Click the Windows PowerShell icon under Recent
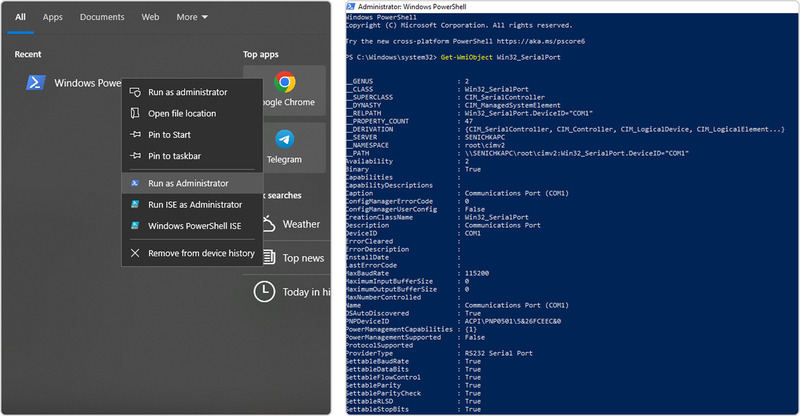 (36, 83)
